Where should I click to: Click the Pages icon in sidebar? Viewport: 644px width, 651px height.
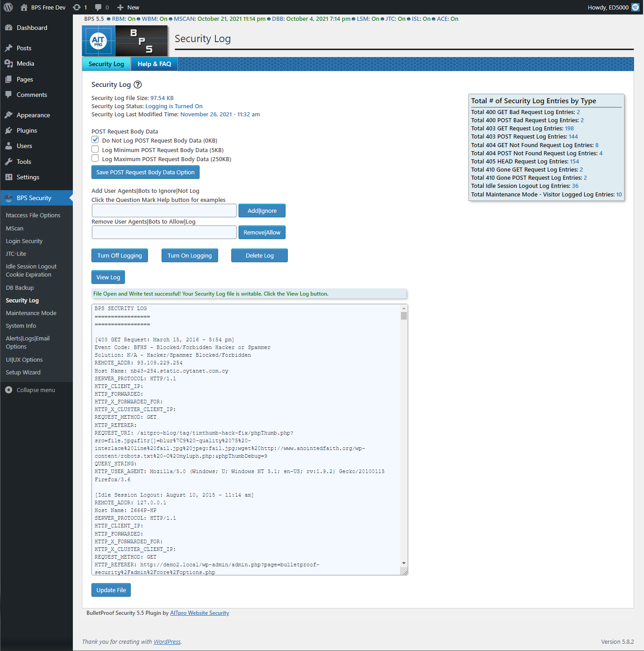pos(9,79)
